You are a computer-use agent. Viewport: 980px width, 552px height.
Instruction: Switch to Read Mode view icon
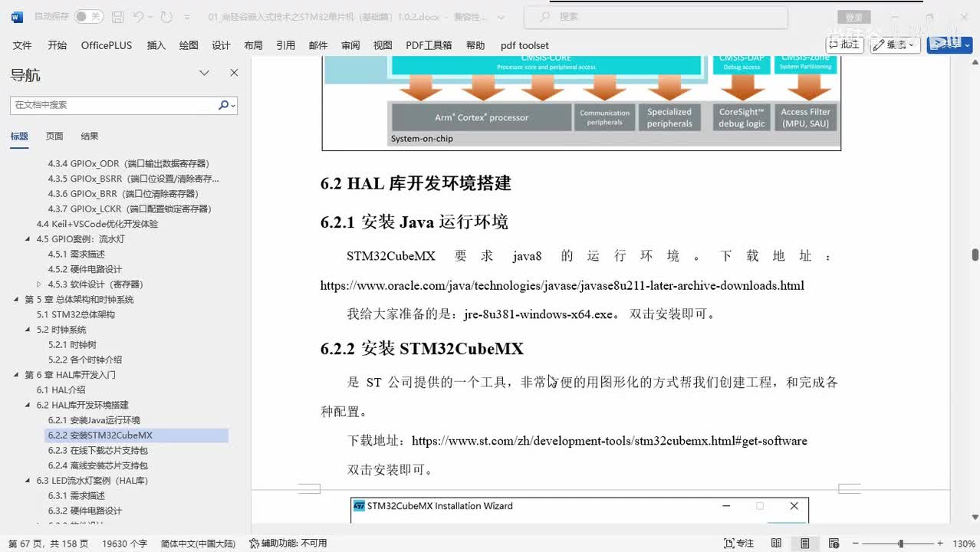(777, 544)
